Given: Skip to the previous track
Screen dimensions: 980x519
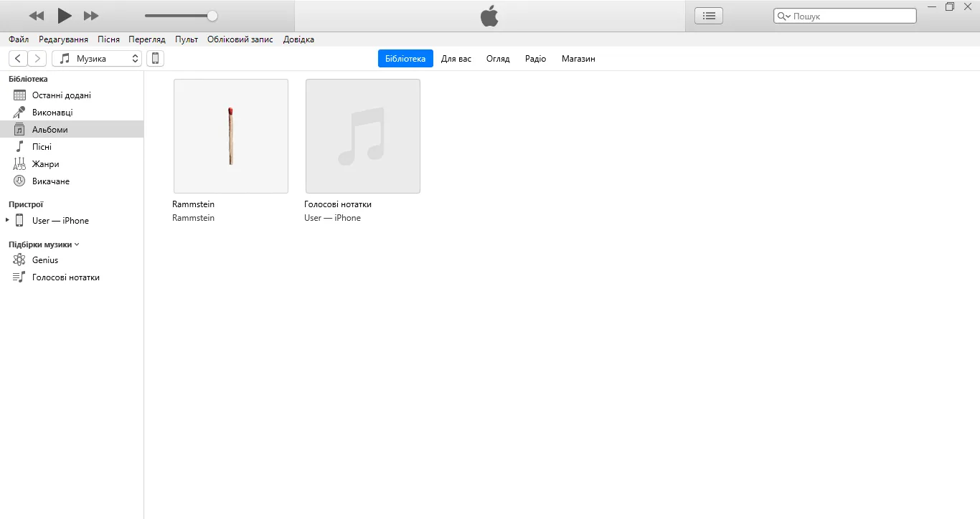Looking at the screenshot, I should coord(37,16).
